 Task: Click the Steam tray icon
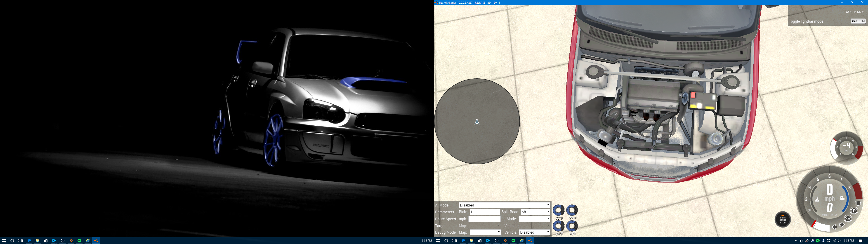pyautogui.click(x=812, y=241)
